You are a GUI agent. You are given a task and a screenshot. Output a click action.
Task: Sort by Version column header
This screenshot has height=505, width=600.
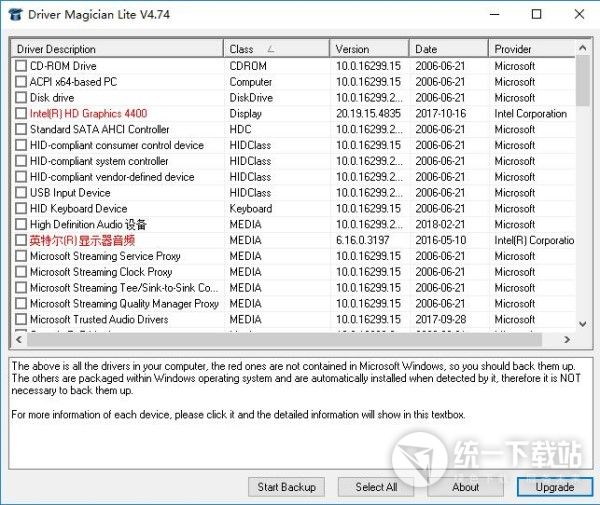[x=369, y=49]
